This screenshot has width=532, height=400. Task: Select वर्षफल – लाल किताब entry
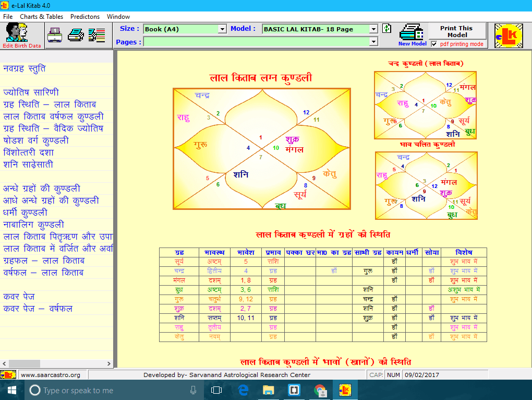click(43, 273)
